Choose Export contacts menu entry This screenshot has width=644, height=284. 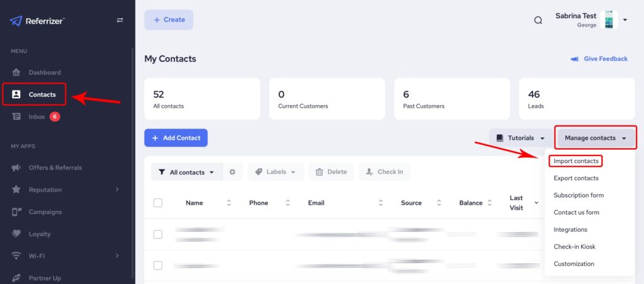(x=575, y=178)
